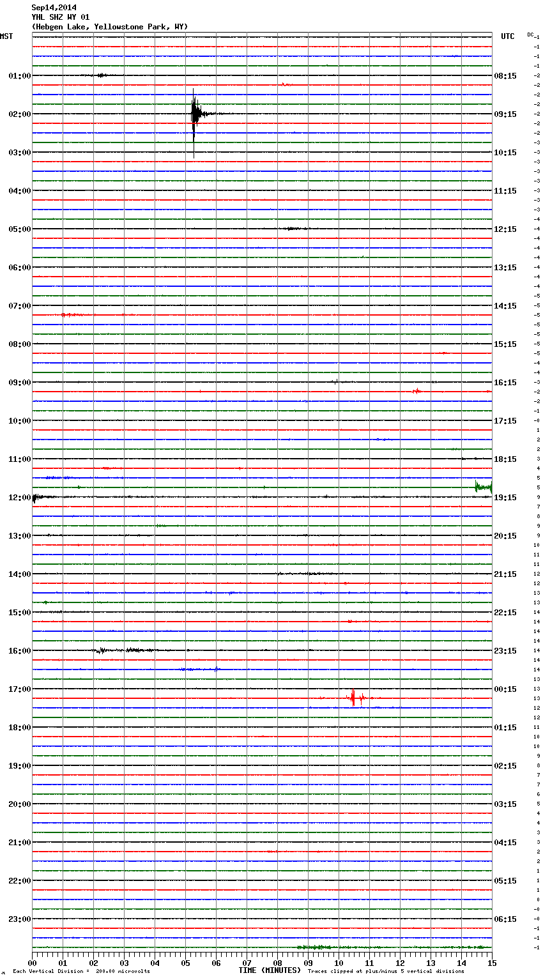The height and width of the screenshot is (980, 543).
Task: Click the black onset signal at the start of the 12:00 trace
Action: click(x=37, y=497)
